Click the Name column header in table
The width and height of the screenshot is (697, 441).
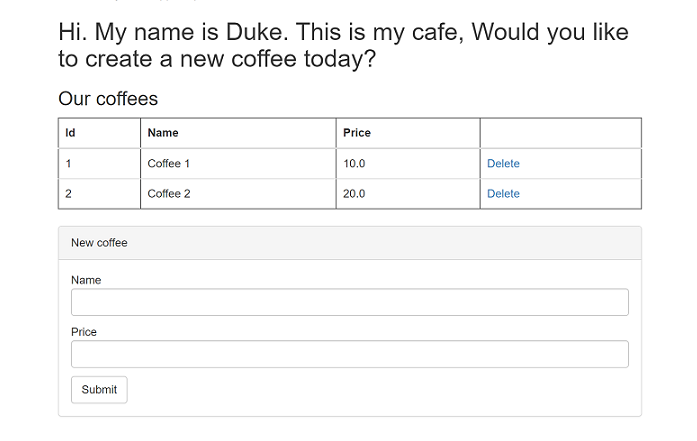(x=163, y=133)
